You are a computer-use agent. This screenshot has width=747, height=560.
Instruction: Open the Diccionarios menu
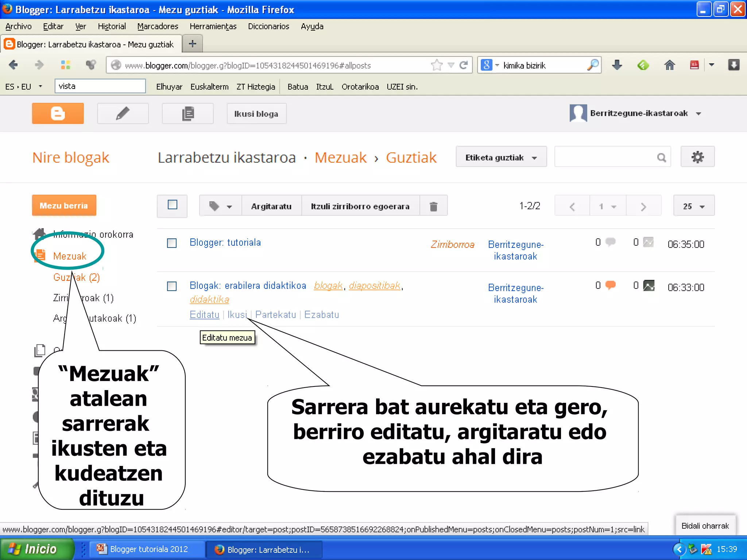[268, 26]
